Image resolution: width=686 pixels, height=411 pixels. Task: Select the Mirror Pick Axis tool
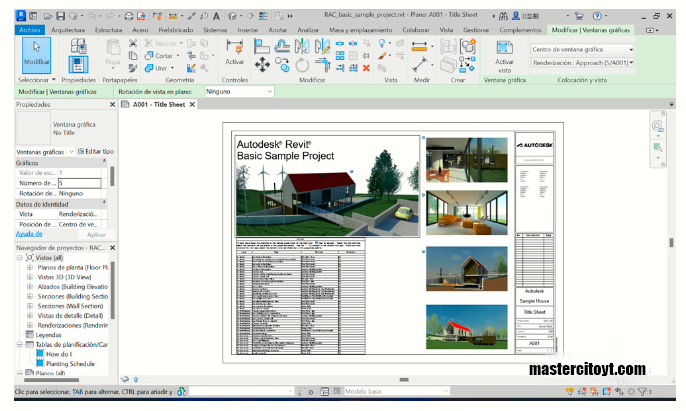click(x=302, y=46)
